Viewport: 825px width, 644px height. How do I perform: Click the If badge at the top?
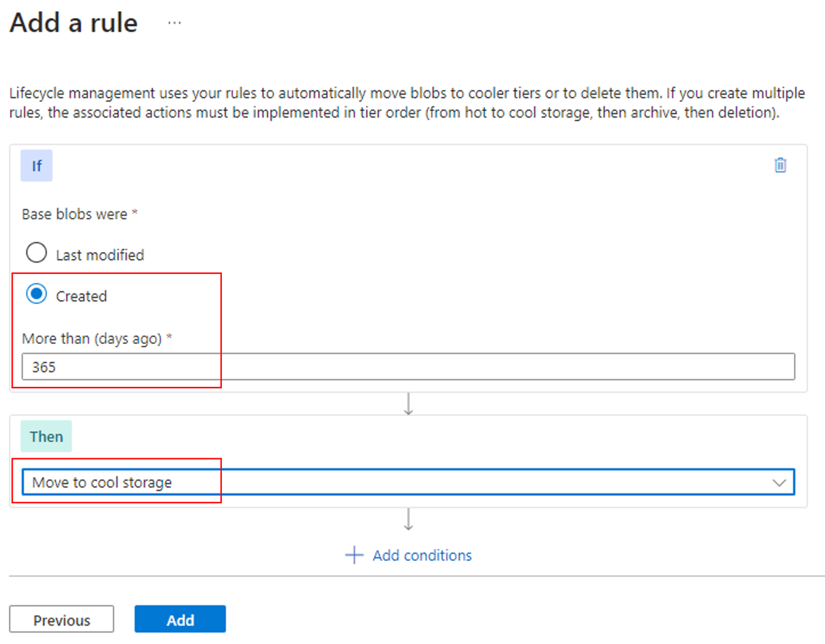pos(36,165)
